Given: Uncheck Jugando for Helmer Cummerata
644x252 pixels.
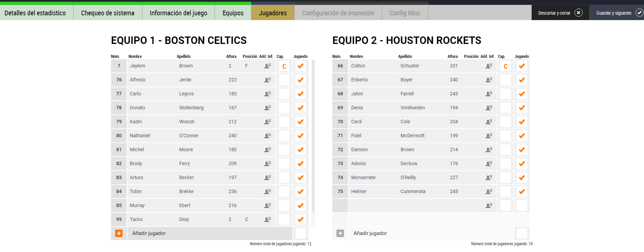Looking at the screenshot, I should tap(522, 191).
